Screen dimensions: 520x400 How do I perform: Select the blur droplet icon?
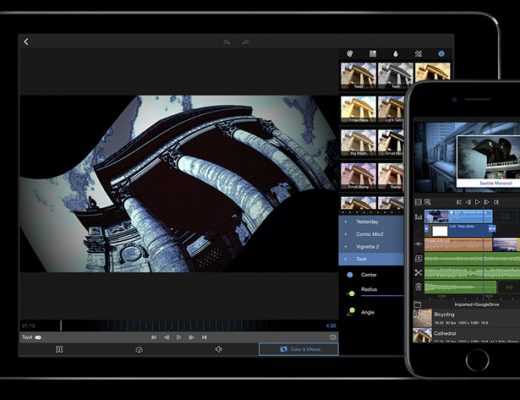pos(395,54)
